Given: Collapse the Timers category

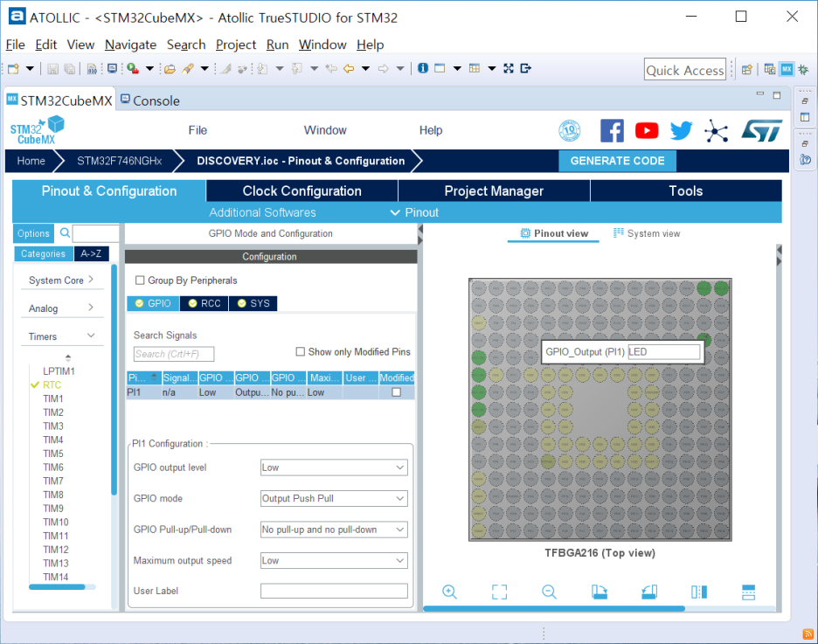Looking at the screenshot, I should pos(61,336).
